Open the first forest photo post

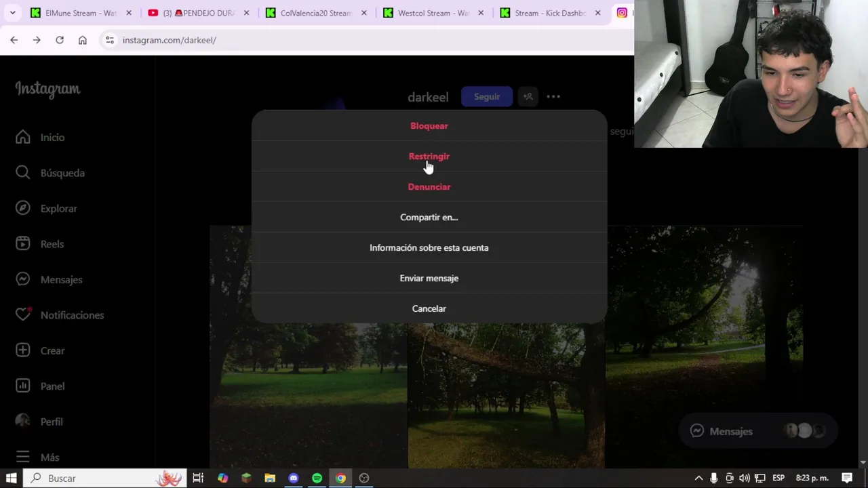pos(308,347)
